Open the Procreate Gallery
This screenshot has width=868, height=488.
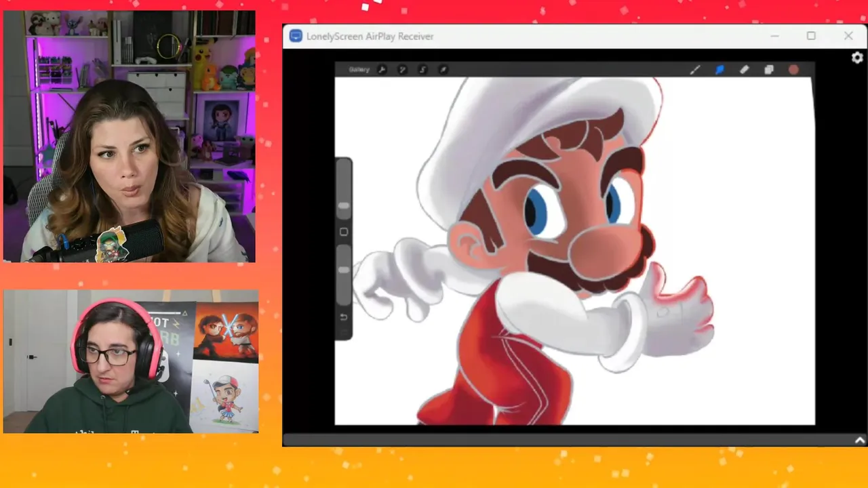pos(359,70)
